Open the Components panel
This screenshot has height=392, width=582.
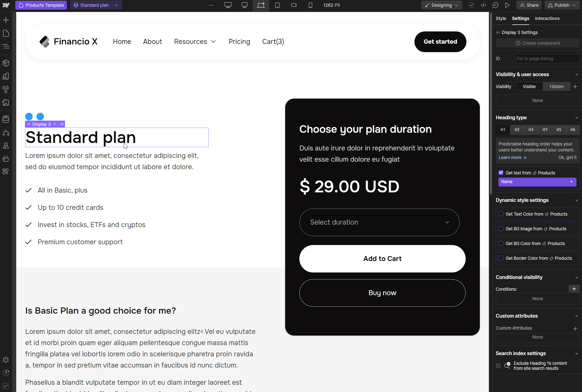click(x=6, y=63)
